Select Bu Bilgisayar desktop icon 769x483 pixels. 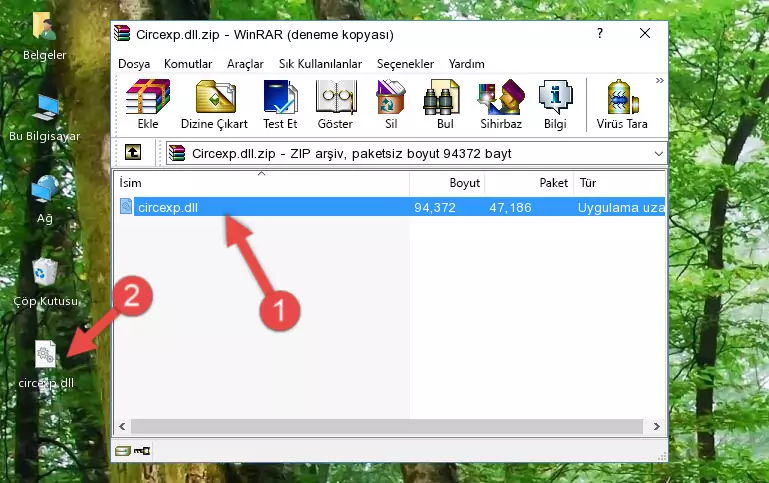tap(44, 118)
